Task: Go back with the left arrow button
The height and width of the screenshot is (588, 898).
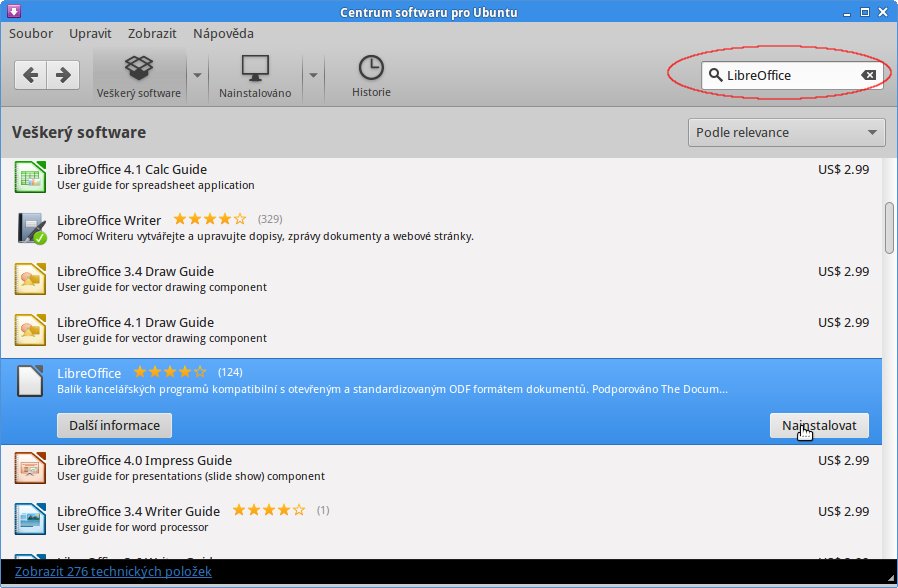Action: [30, 75]
